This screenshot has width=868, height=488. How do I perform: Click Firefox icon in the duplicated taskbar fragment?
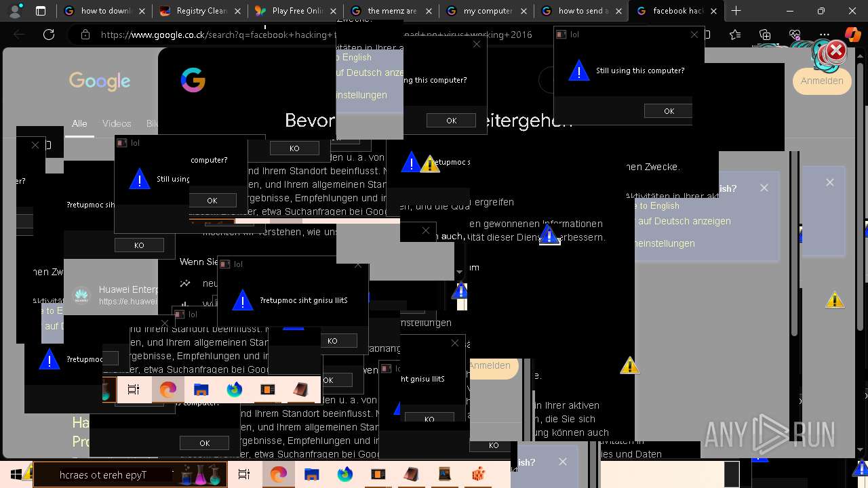[x=234, y=390]
